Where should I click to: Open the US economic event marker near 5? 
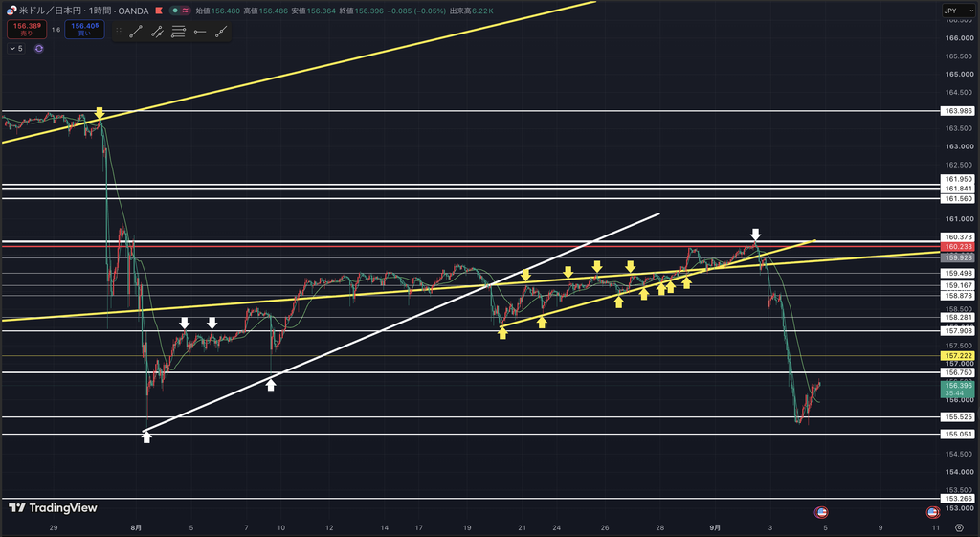821,513
